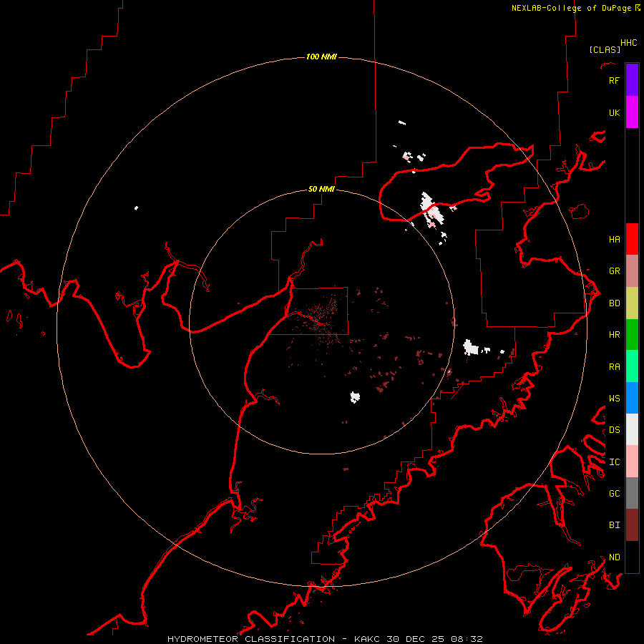Image resolution: width=644 pixels, height=644 pixels.
Task: Click the DS white legend color swatch
Action: 632,429
